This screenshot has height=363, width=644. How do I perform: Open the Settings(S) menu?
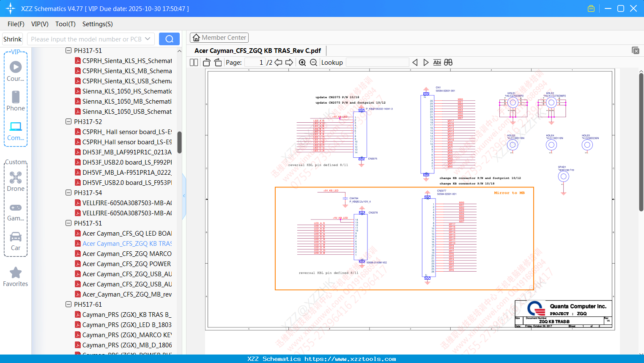(x=98, y=24)
